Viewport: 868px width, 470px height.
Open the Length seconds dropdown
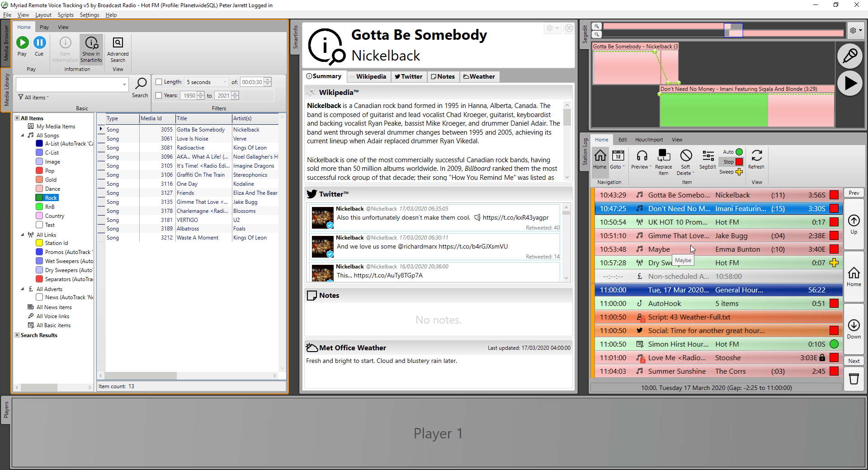tap(225, 82)
